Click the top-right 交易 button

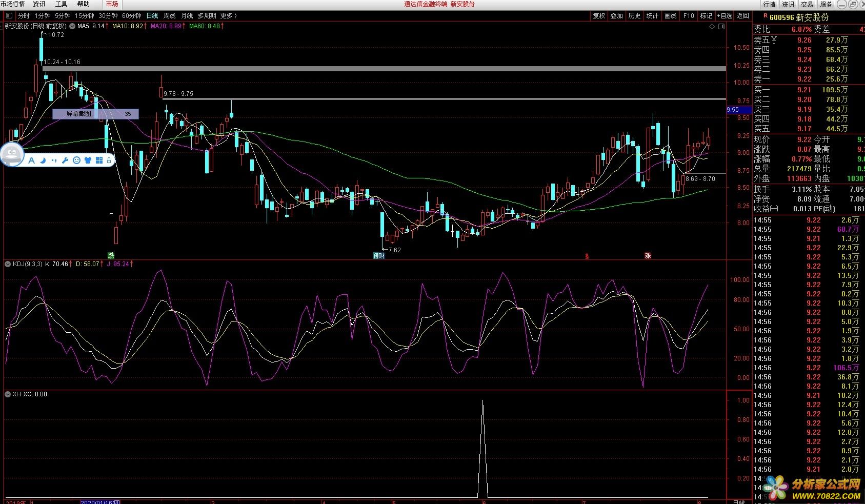[x=807, y=4]
